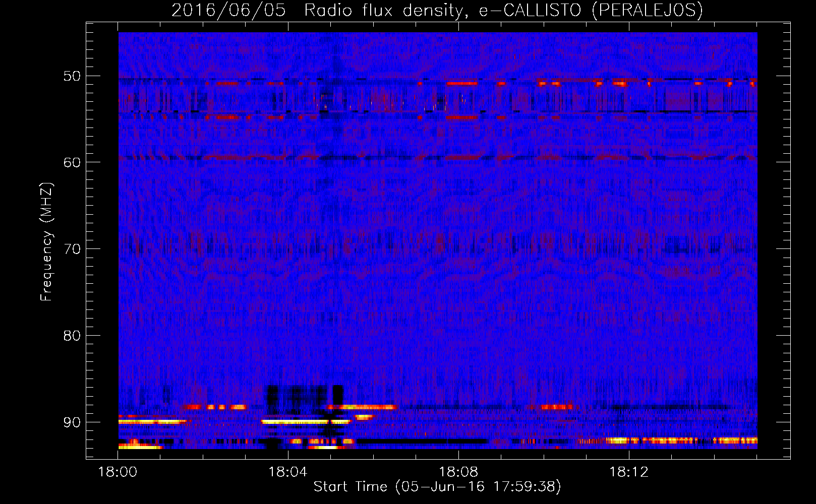The width and height of the screenshot is (816, 504).
Task: Click the dark block near 18:04 at 87 MHz
Action: (x=305, y=396)
